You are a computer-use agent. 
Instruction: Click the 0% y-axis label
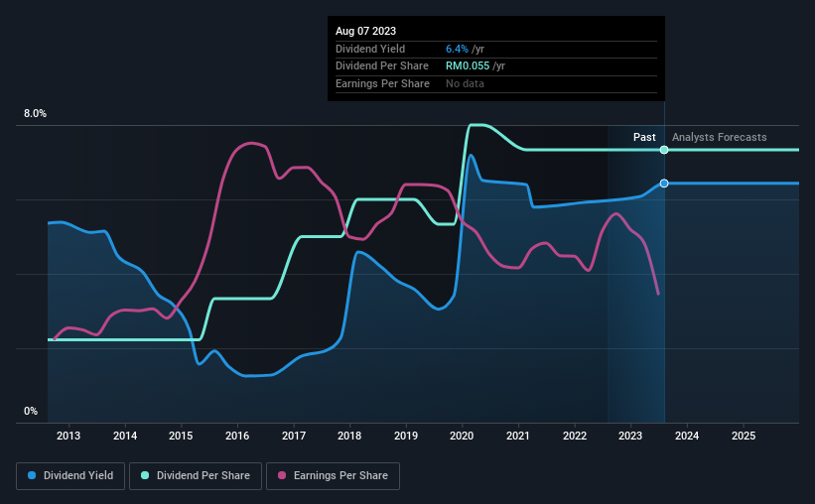click(x=31, y=412)
